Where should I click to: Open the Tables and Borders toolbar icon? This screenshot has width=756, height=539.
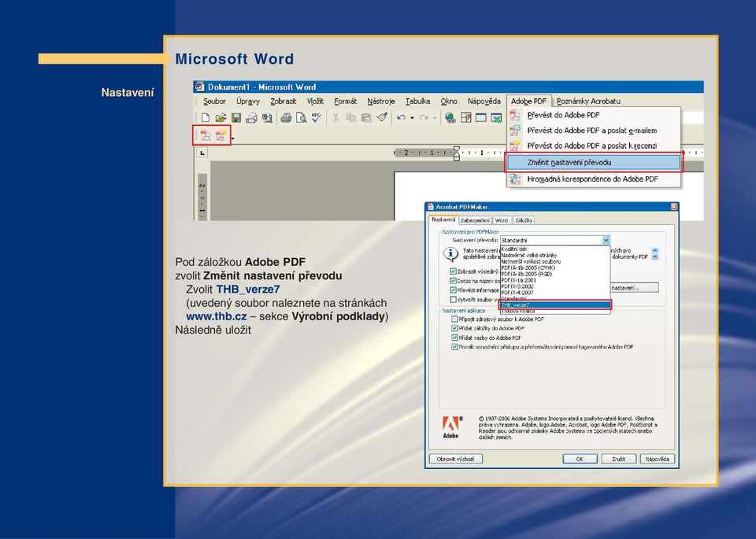(465, 117)
